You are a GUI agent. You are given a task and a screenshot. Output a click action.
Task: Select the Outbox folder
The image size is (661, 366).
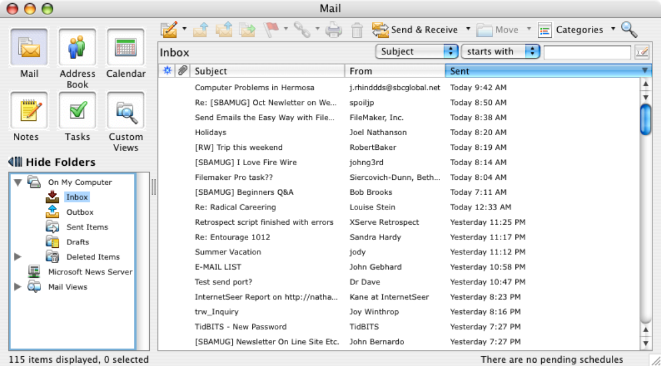tap(80, 212)
